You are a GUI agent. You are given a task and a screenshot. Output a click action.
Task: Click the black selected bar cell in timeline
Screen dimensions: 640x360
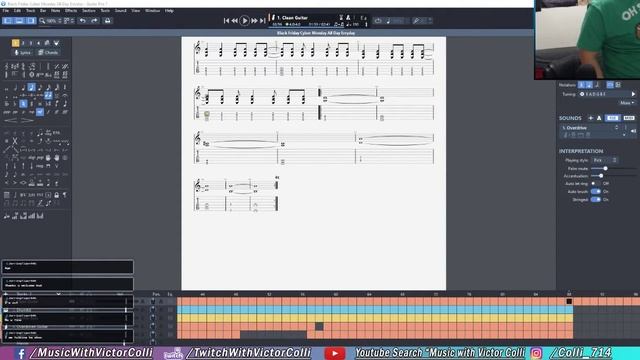tap(569, 301)
